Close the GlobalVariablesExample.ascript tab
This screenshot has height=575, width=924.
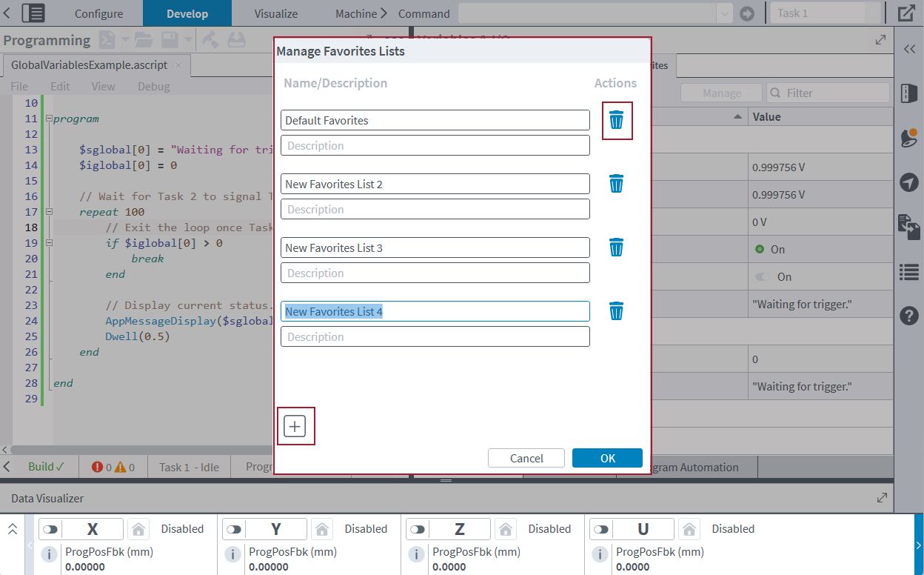[178, 65]
